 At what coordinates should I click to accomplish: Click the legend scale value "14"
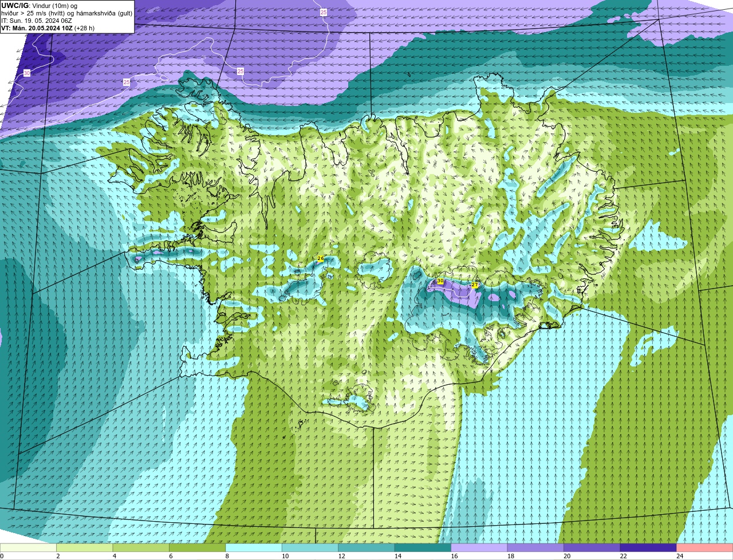pyautogui.click(x=397, y=556)
